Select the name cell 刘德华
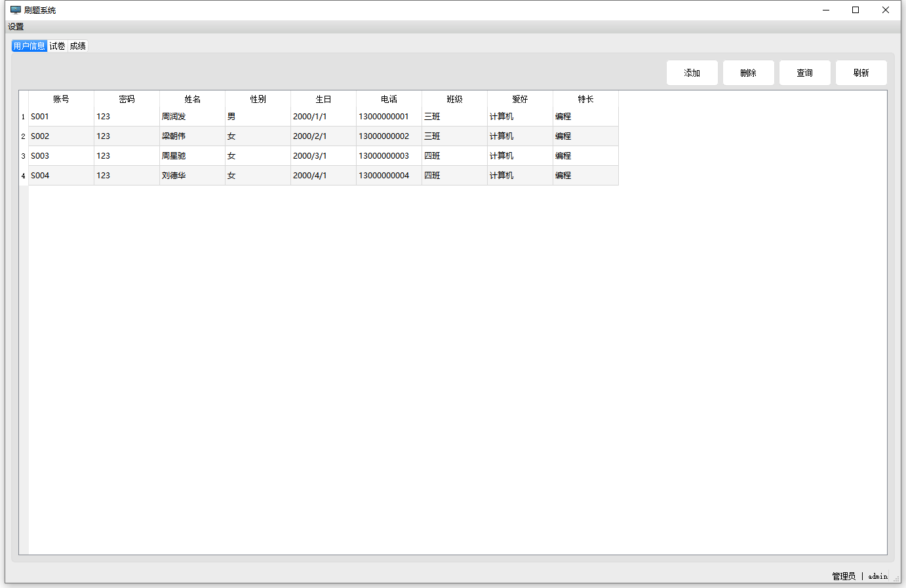 tap(192, 176)
